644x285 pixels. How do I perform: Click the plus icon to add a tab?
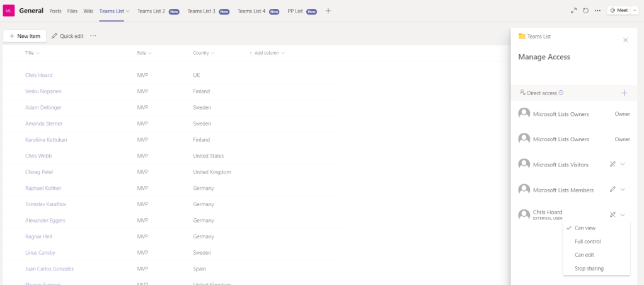pos(328,11)
